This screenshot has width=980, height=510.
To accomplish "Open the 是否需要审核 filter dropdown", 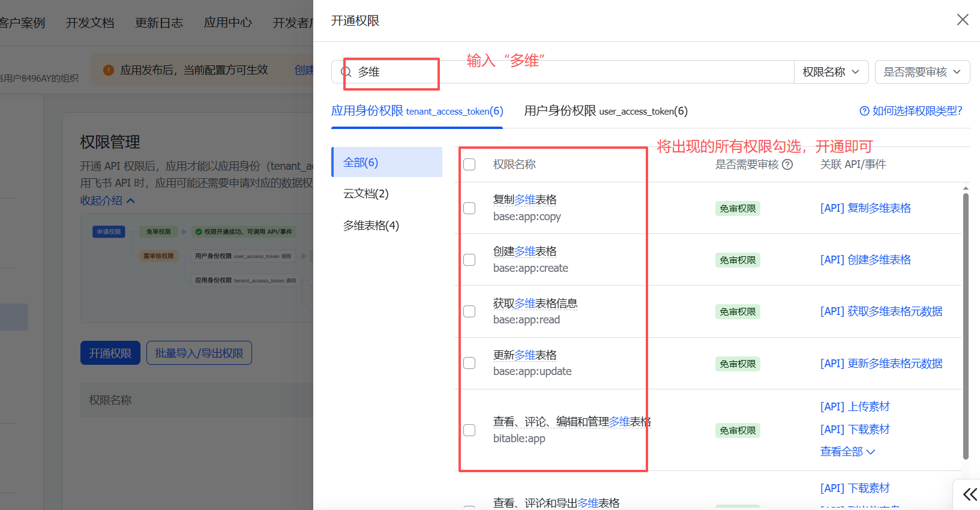I will click(x=922, y=72).
